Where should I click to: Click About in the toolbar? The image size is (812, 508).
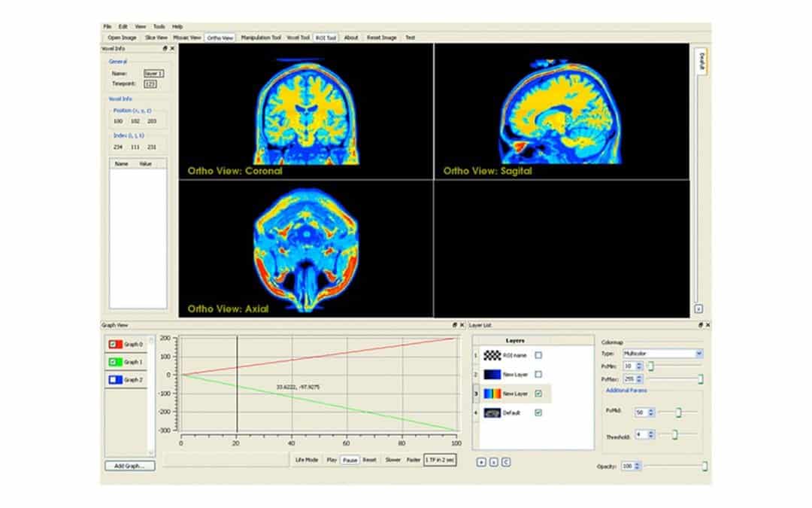[x=351, y=38]
